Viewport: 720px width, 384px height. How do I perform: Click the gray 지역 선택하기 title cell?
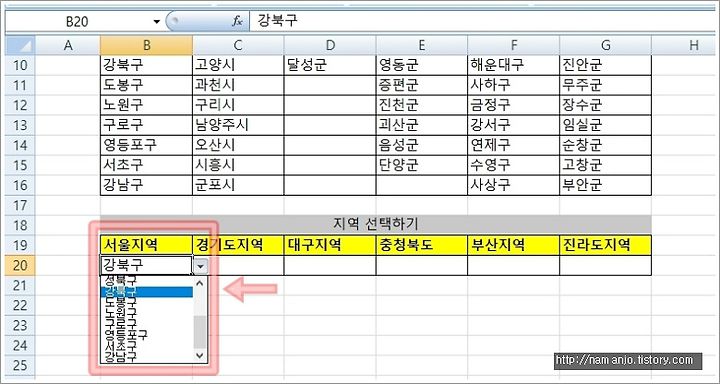pos(376,225)
